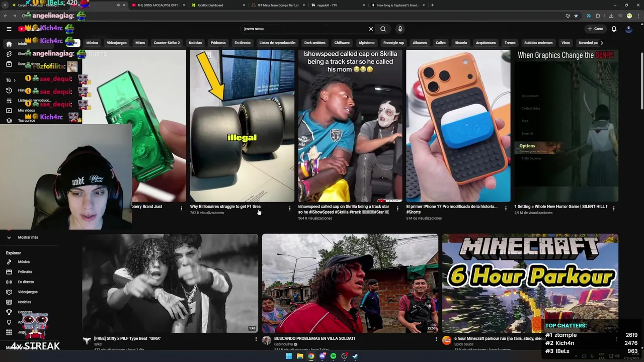Open Videojuegos in Explorar sidebar
Screen dimensions: 644x362
(x=28, y=292)
